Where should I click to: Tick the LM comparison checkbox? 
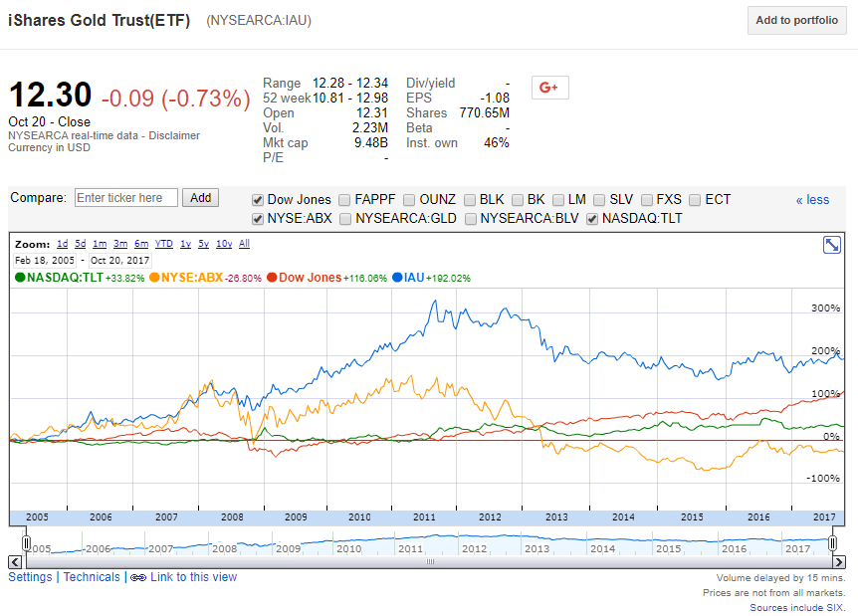(558, 200)
